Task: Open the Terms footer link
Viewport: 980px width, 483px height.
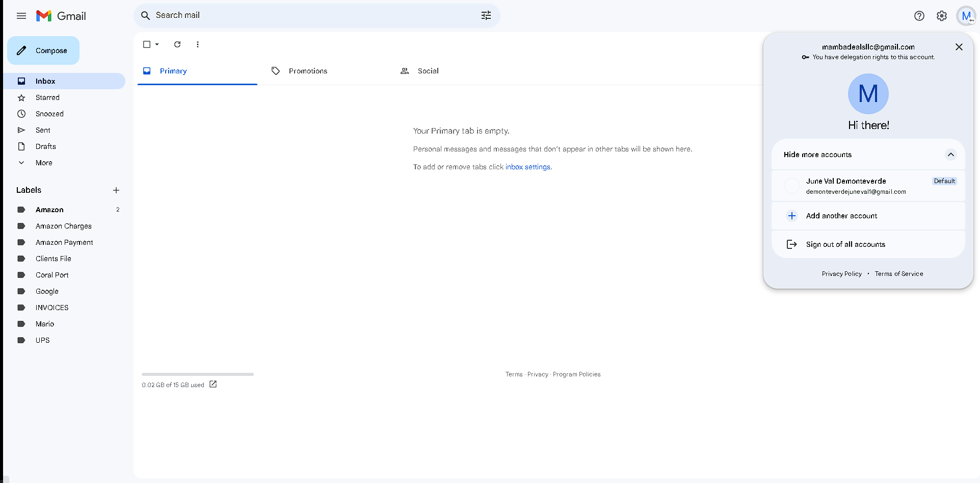Action: click(514, 374)
